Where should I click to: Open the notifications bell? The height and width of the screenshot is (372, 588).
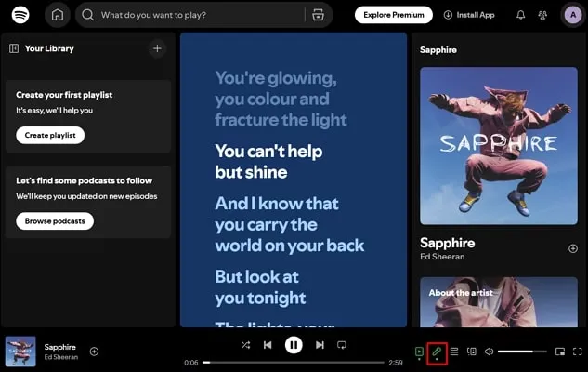[520, 15]
